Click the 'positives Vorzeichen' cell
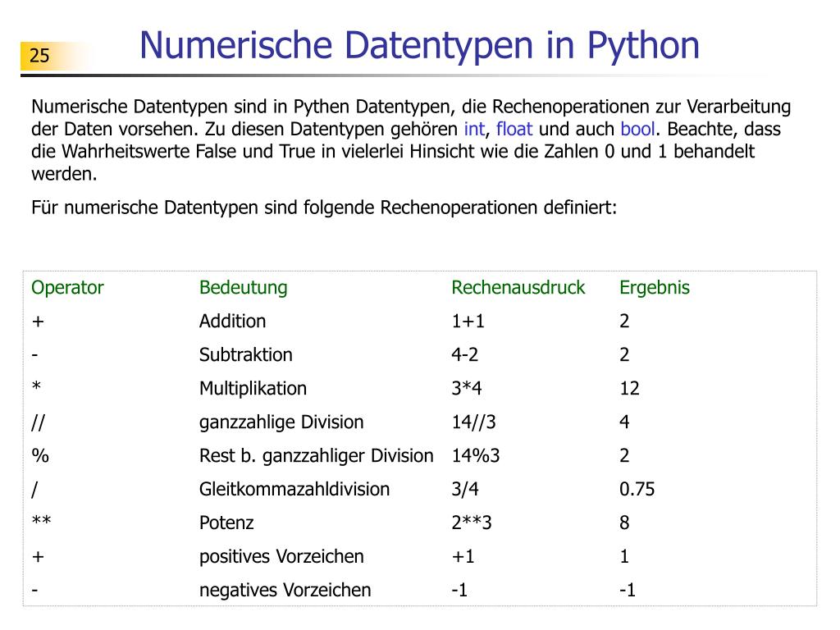This screenshot has height=630, width=840. click(x=281, y=557)
